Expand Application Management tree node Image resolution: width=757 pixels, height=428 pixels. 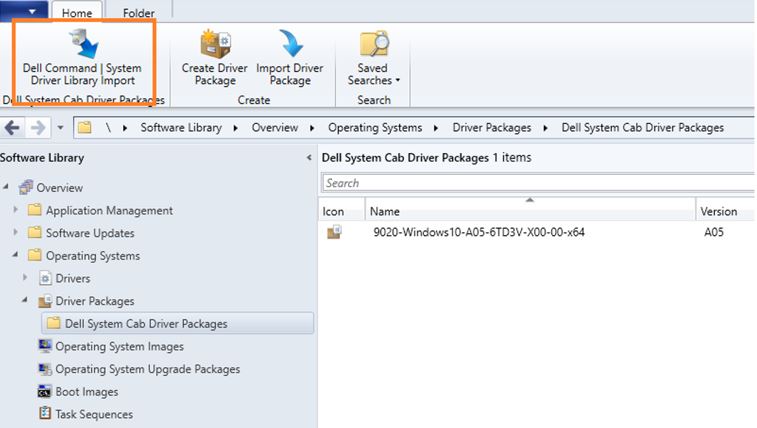15,209
